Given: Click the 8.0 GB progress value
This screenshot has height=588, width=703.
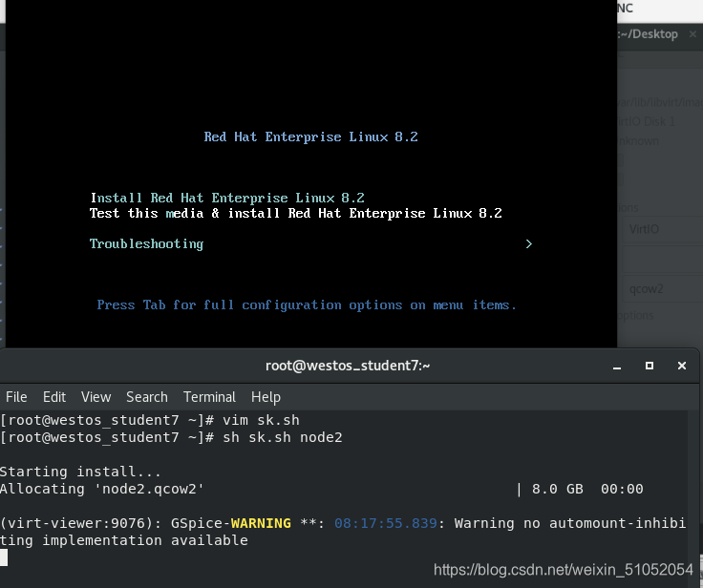Looking at the screenshot, I should (x=557, y=489).
